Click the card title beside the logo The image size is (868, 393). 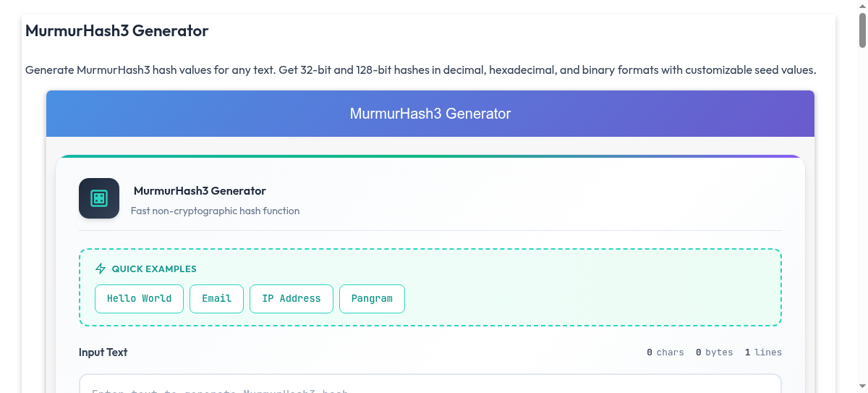pos(200,191)
